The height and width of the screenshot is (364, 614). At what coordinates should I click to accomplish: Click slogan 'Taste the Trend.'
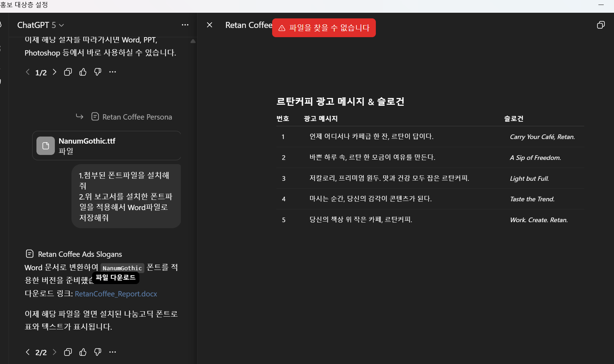532,199
